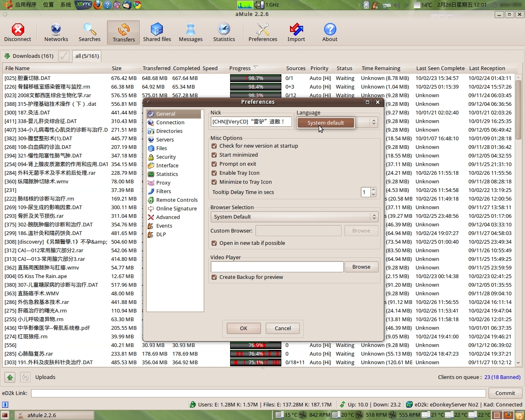Browse for a video player
The height and width of the screenshot is (420, 525).
361,267
